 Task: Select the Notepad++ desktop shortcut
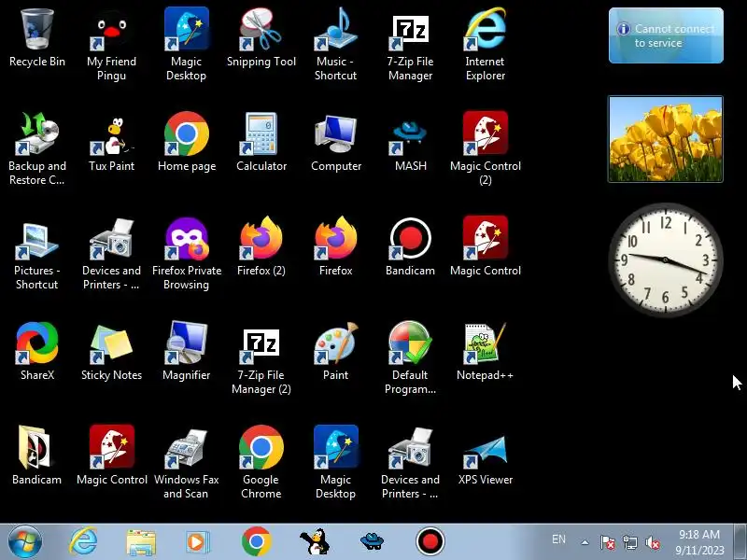[485, 352]
